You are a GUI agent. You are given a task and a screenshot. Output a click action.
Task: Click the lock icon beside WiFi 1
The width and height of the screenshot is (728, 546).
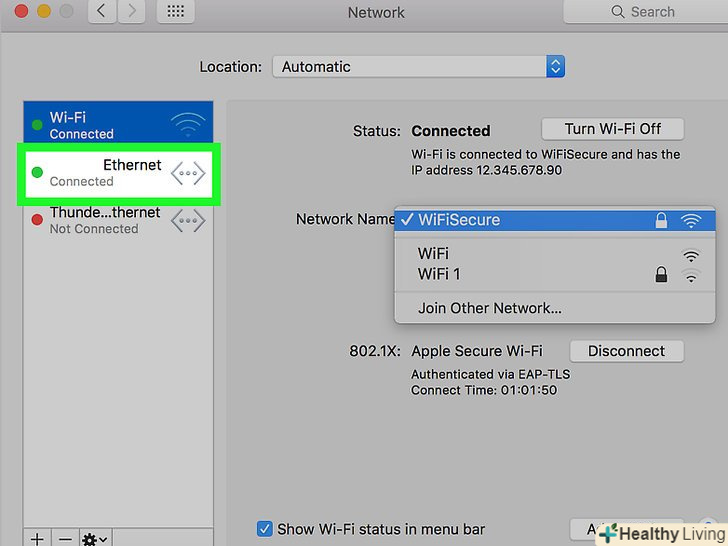coord(661,274)
